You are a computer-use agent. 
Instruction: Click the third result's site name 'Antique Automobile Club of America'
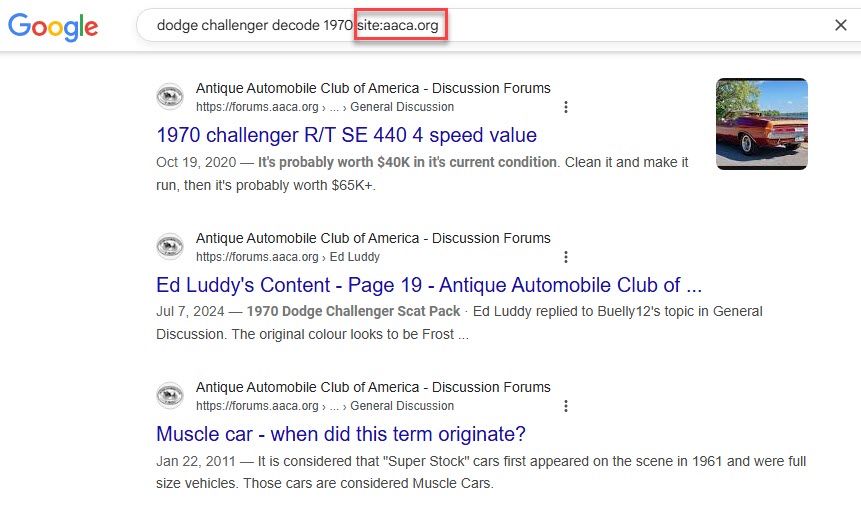(373, 388)
